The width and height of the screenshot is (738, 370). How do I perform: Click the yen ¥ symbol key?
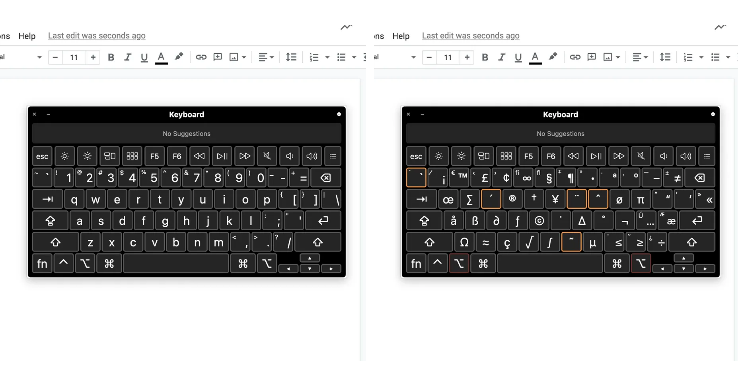tap(555, 199)
